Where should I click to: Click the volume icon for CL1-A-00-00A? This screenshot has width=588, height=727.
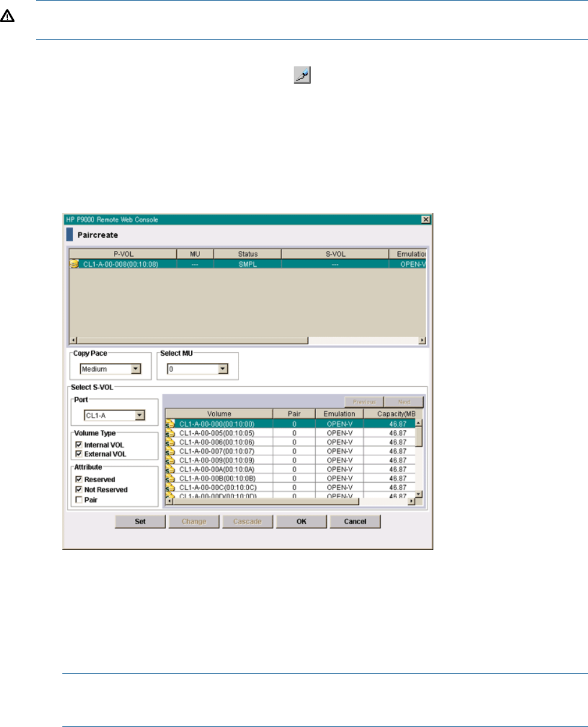pos(170,469)
